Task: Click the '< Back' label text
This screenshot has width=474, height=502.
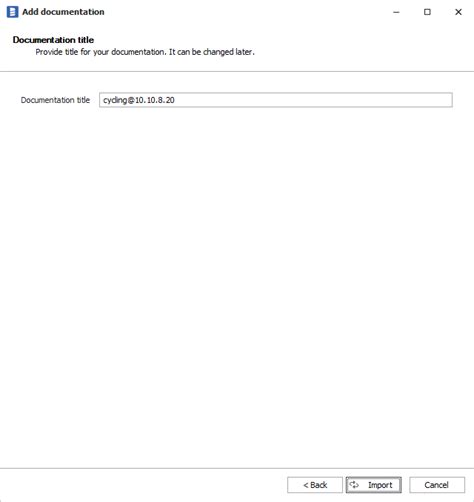Action: (x=315, y=485)
